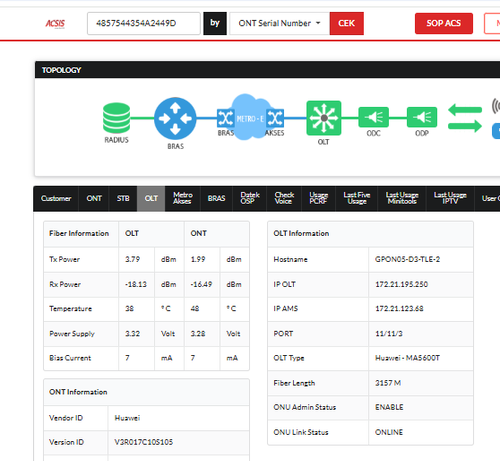Click the 'by' label button

click(x=215, y=23)
